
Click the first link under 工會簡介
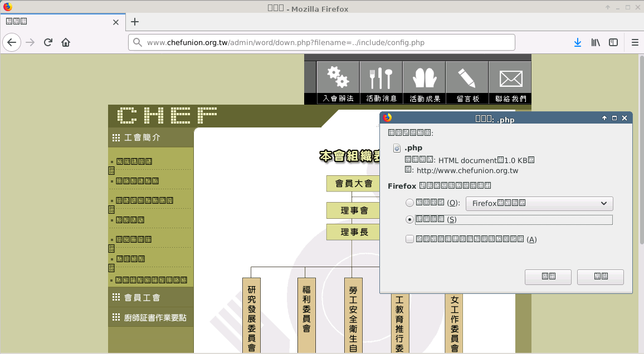tap(134, 161)
